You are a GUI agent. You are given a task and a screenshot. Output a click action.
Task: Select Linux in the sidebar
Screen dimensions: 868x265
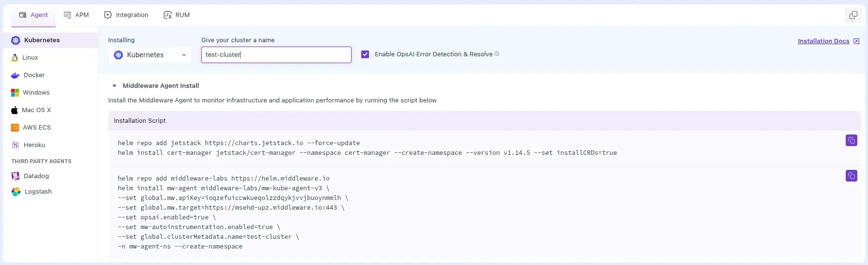click(50, 58)
